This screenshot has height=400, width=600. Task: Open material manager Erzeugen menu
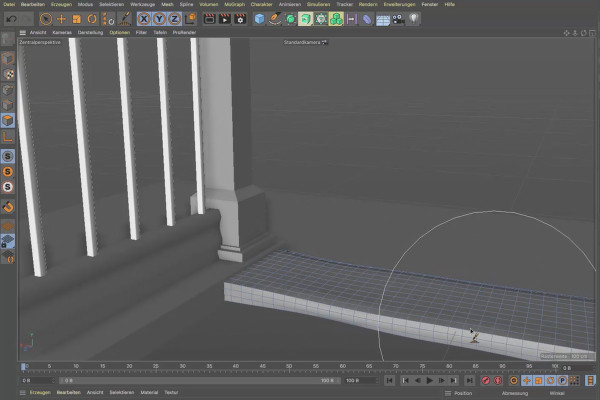pyautogui.click(x=40, y=392)
